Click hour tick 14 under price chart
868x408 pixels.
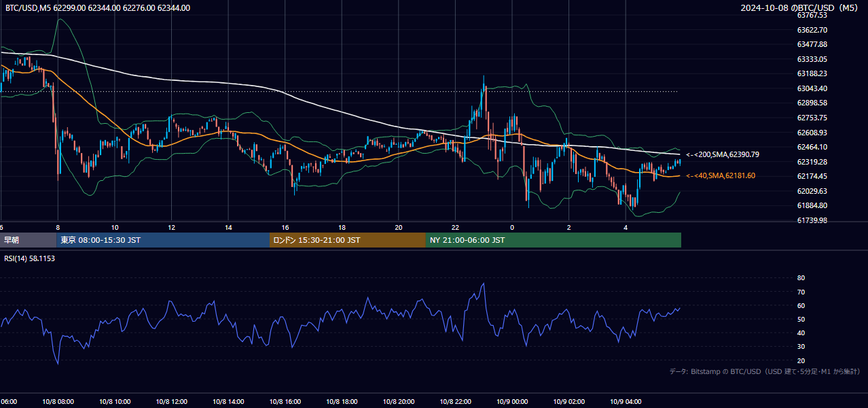point(228,227)
